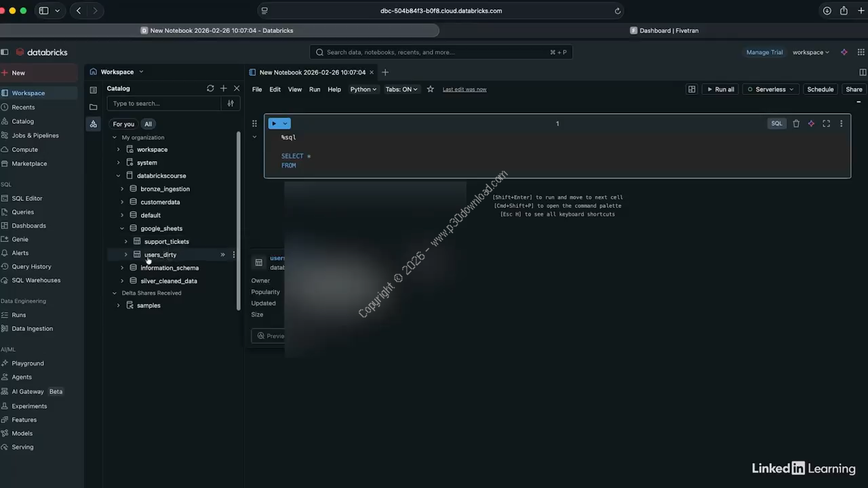Refresh the Catalog panel

tap(210, 88)
